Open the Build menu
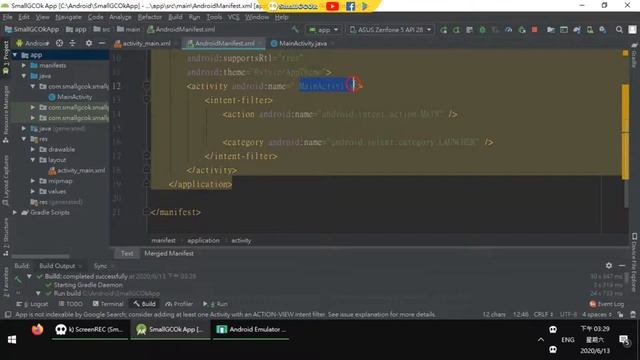The height and width of the screenshot is (360, 640). [x=175, y=17]
